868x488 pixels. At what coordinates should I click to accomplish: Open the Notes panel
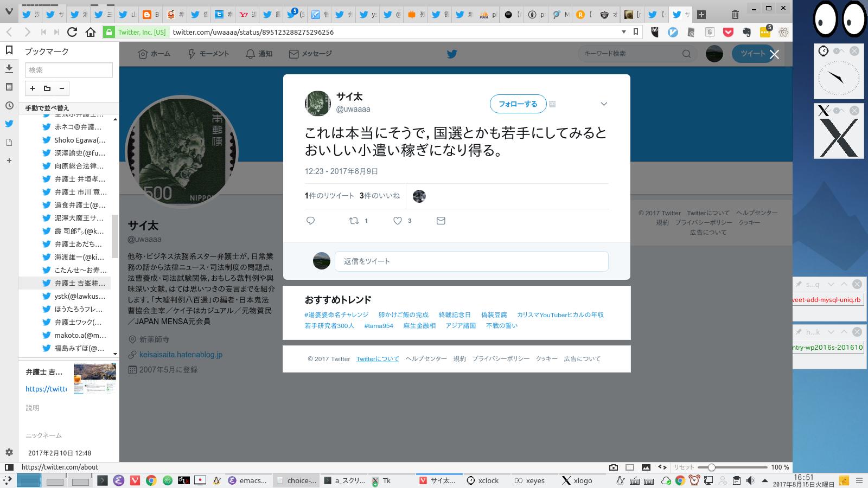[x=9, y=87]
